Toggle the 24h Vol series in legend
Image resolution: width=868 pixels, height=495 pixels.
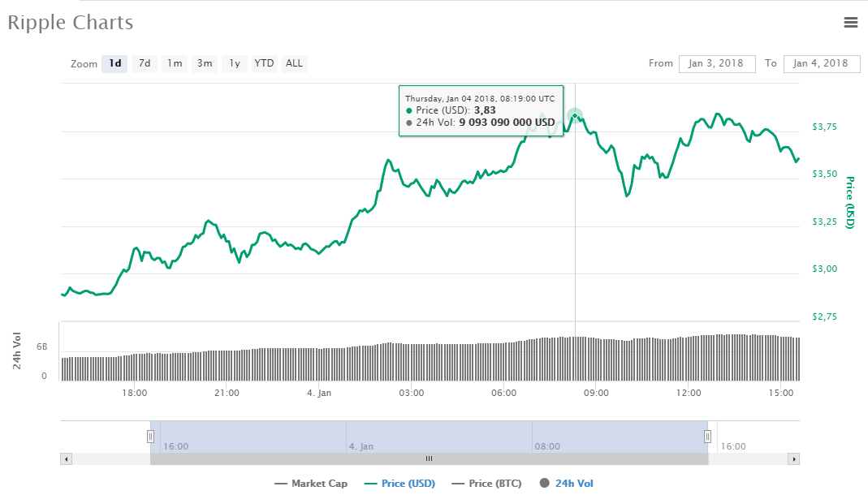[566, 484]
